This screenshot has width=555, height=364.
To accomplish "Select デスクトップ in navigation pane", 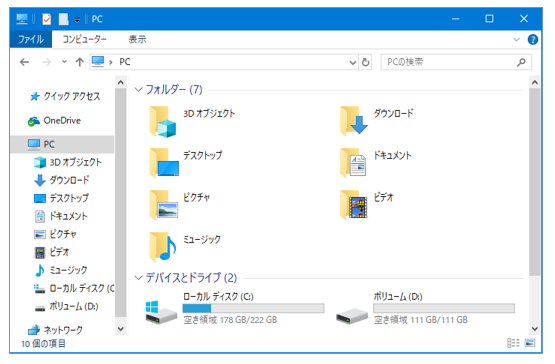I will (61, 198).
